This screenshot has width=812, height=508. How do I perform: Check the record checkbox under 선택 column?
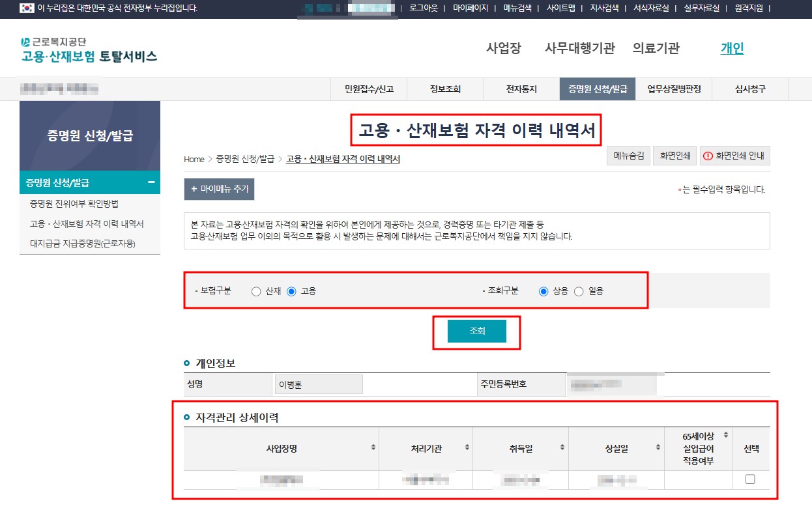pos(750,478)
